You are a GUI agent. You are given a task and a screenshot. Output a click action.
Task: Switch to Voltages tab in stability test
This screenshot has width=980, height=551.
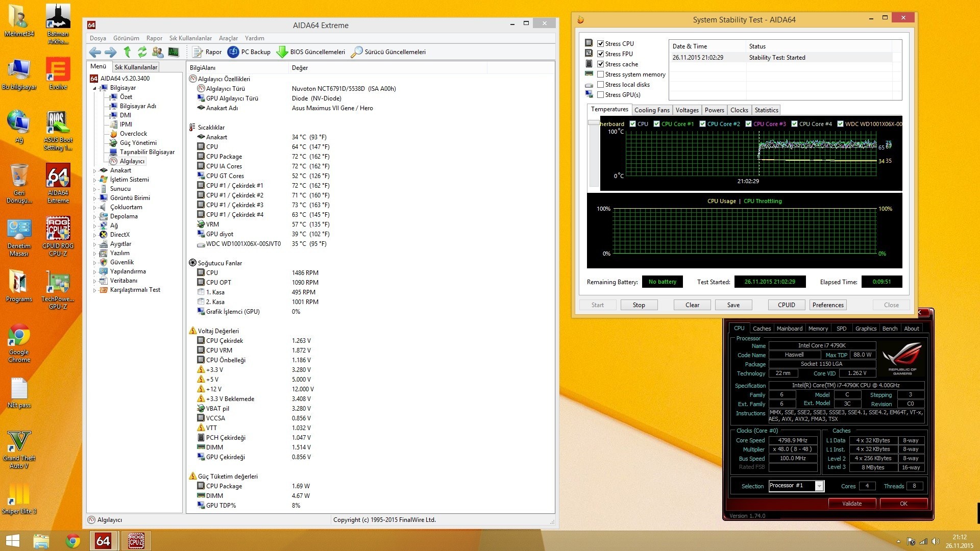click(687, 110)
